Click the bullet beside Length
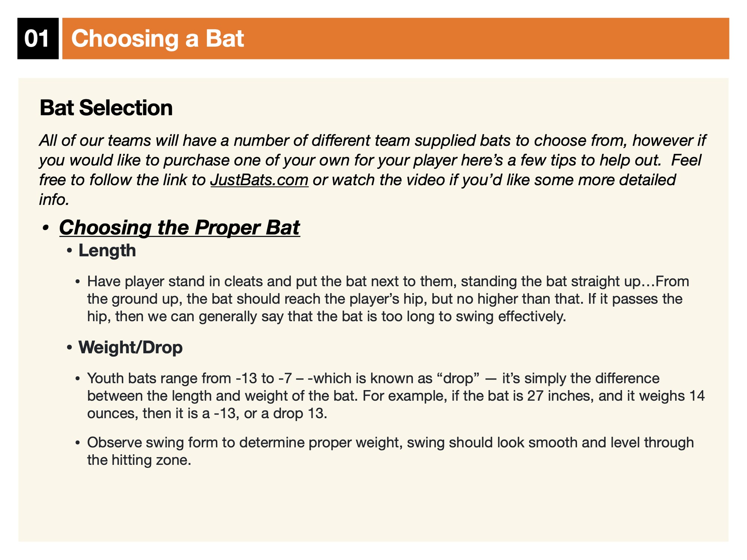 tap(69, 251)
